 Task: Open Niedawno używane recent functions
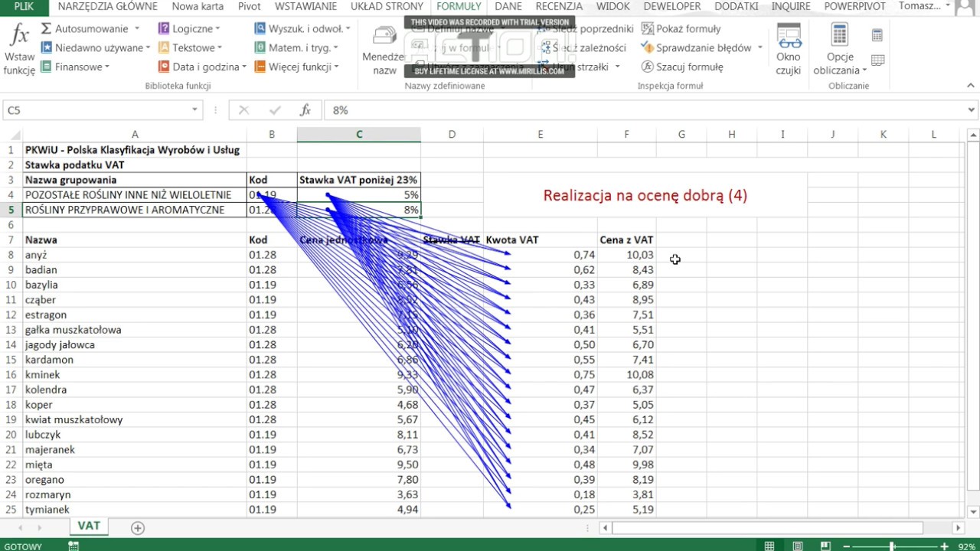point(96,47)
